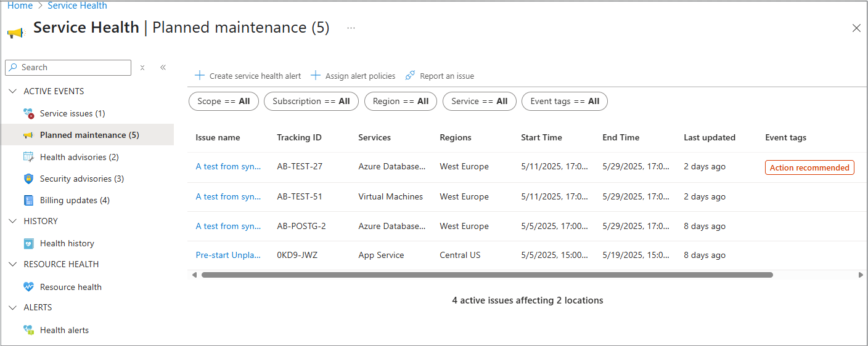Collapse the ACTIVE EVENTS section
The image size is (868, 346).
click(x=13, y=91)
